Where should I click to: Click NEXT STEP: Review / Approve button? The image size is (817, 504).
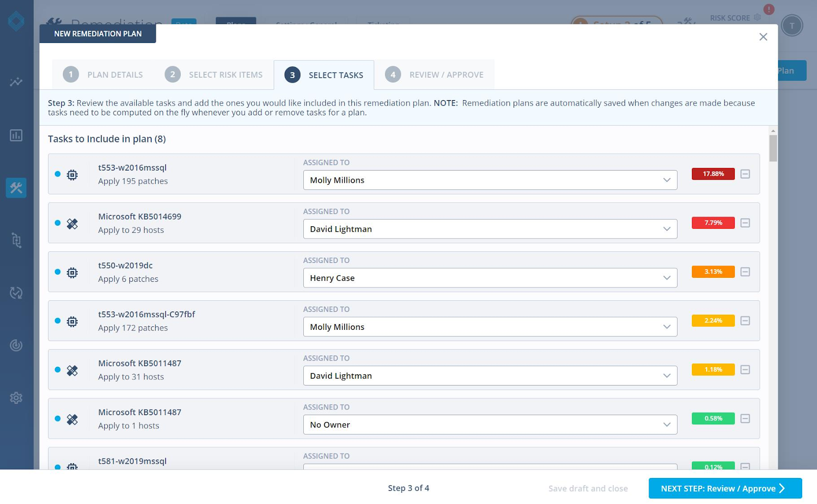(725, 489)
